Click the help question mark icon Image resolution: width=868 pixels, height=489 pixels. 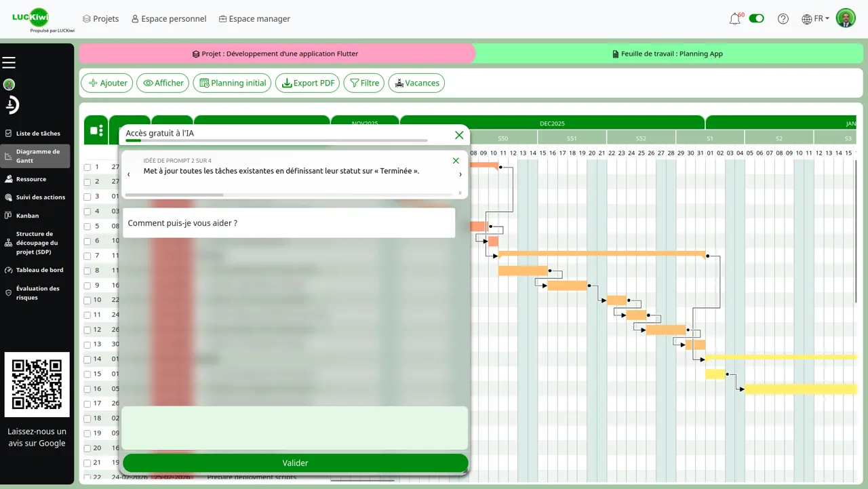[x=783, y=19]
